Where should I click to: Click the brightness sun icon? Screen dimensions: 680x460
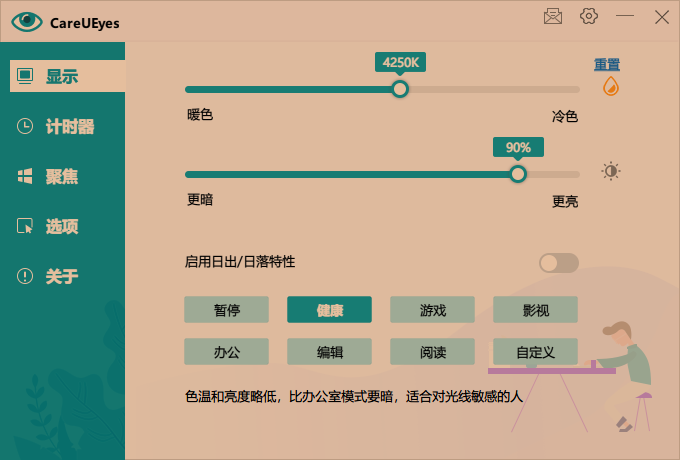[x=611, y=171]
